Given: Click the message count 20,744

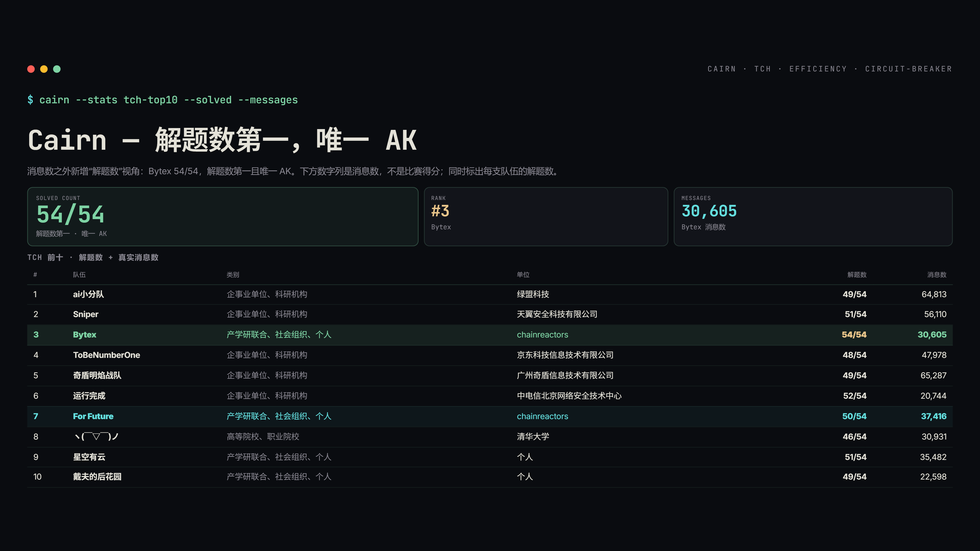Looking at the screenshot, I should pyautogui.click(x=934, y=396).
